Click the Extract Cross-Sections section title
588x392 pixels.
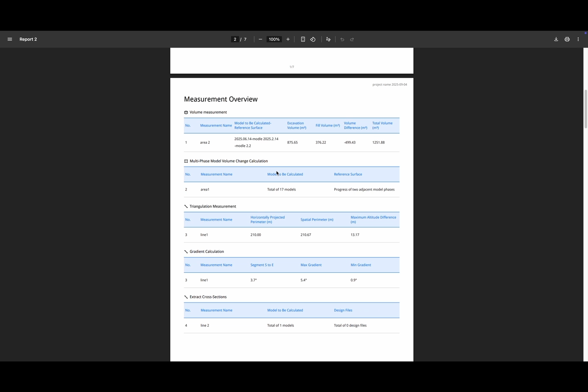208,297
